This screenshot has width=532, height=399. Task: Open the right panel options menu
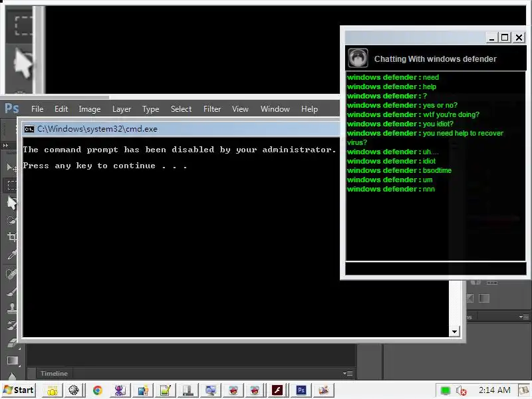tap(524, 317)
